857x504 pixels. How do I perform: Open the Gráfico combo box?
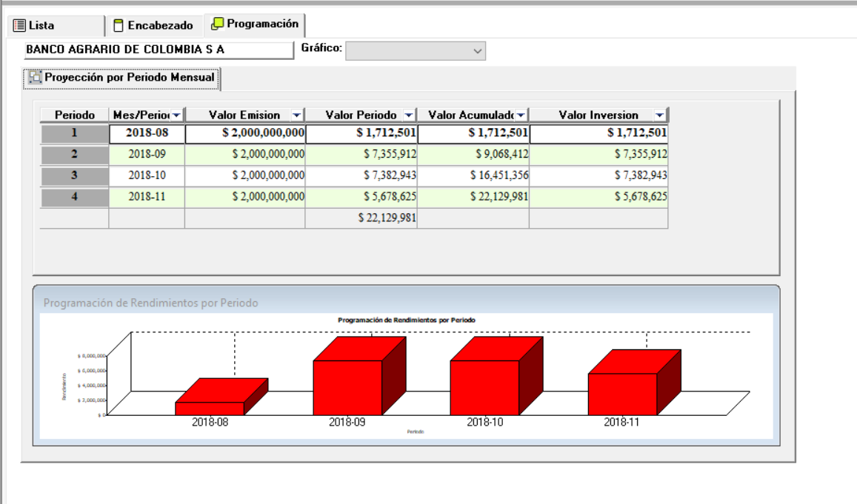[x=478, y=50]
